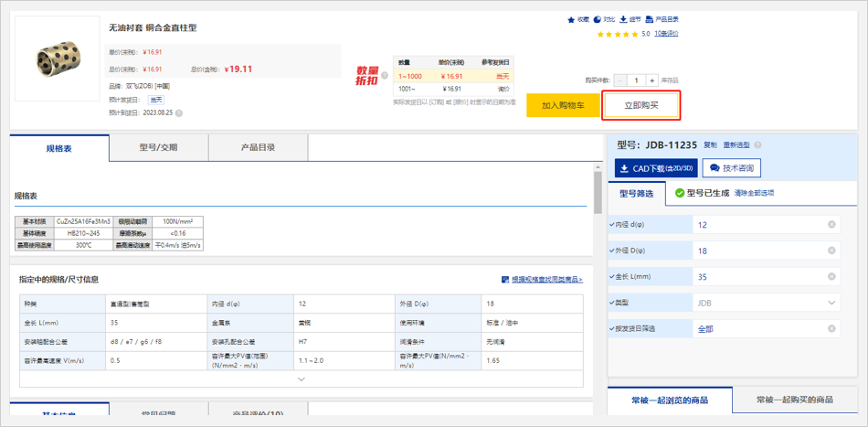
Task: Click the bronze bushing product thumbnail
Action: click(x=58, y=59)
